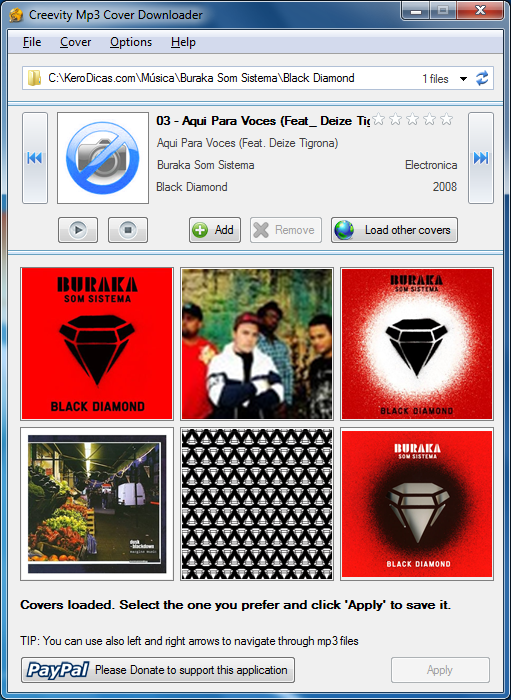Viewport: 511px width, 700px height.
Task: Rate the track three stars
Action: click(412, 119)
